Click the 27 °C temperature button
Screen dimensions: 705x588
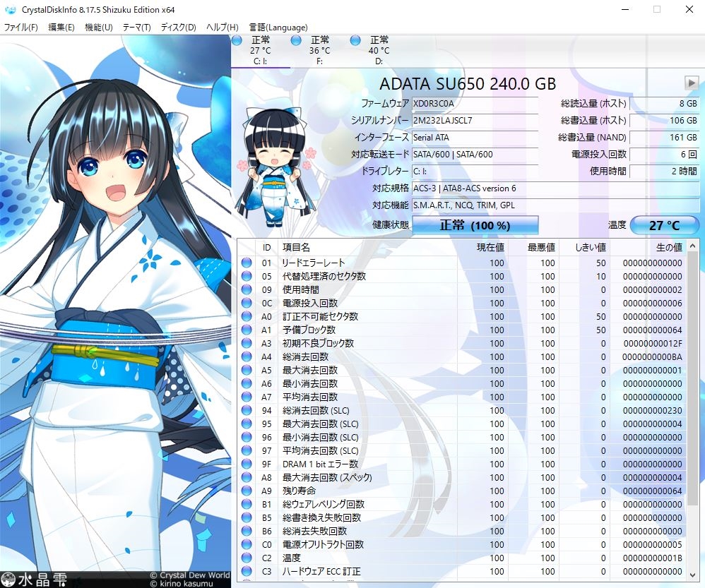coord(664,225)
